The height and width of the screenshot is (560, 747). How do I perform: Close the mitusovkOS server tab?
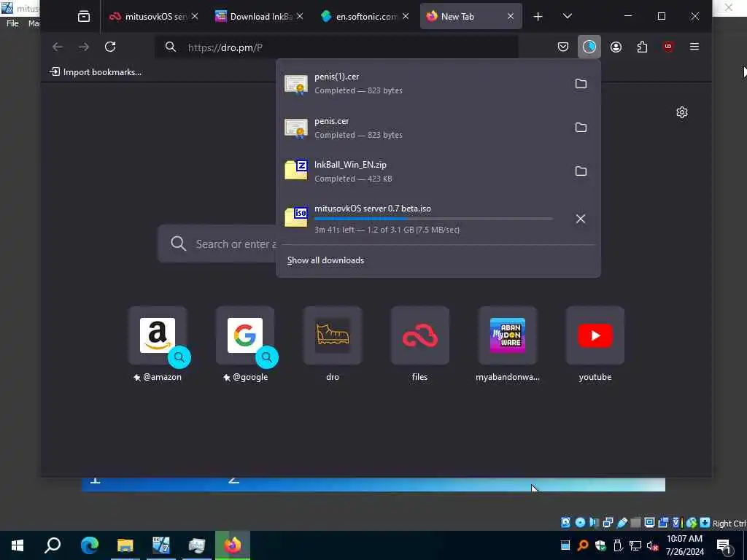[194, 16]
